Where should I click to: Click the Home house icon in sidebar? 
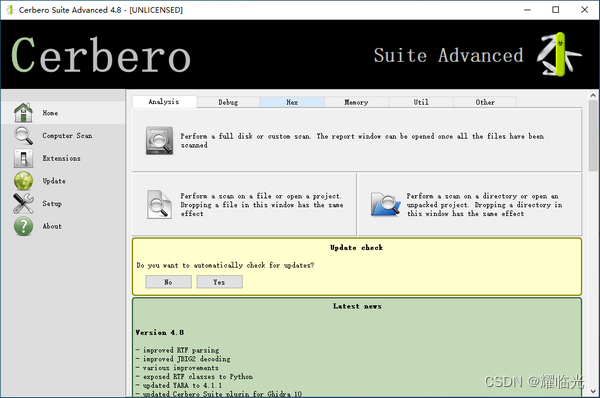coord(23,113)
